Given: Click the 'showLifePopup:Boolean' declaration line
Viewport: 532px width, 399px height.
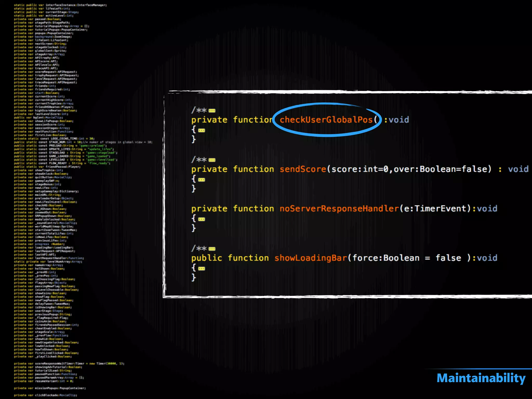Looking at the screenshot, I should click(44, 121).
